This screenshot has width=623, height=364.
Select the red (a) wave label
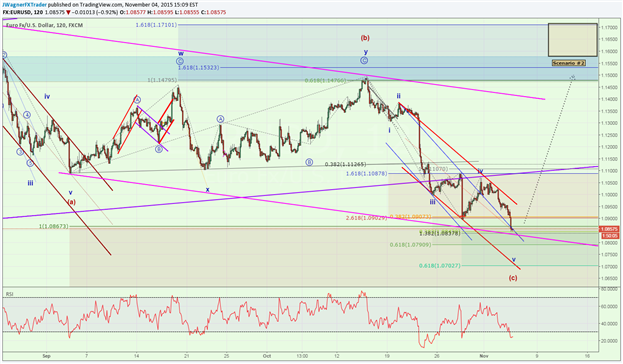click(x=71, y=202)
